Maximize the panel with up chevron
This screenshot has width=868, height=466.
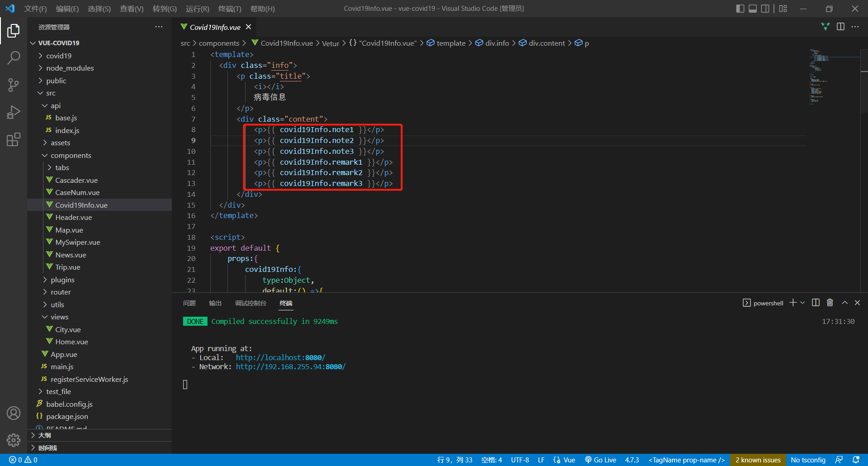pos(844,303)
